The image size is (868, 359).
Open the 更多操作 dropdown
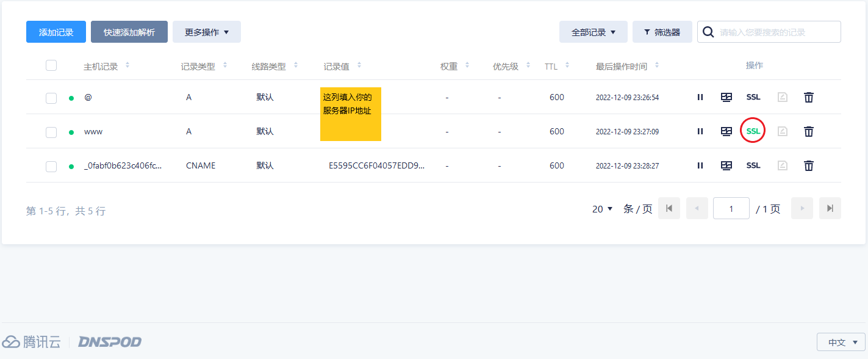(x=206, y=32)
